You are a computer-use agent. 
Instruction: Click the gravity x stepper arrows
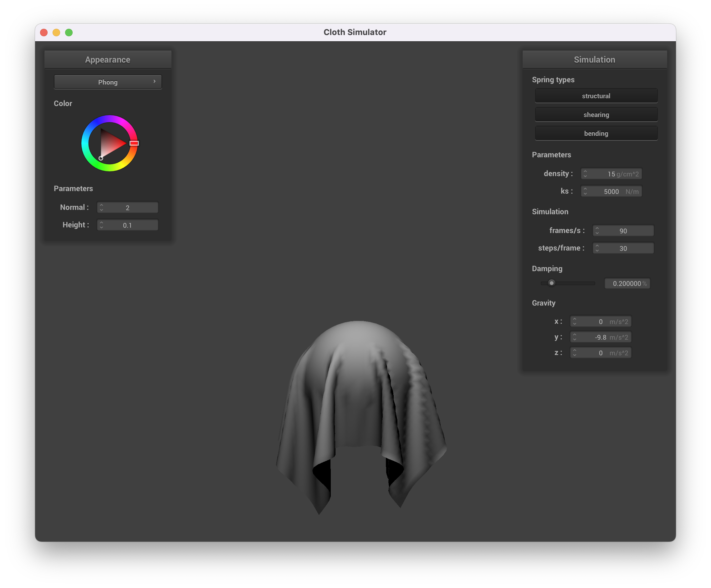[575, 321]
